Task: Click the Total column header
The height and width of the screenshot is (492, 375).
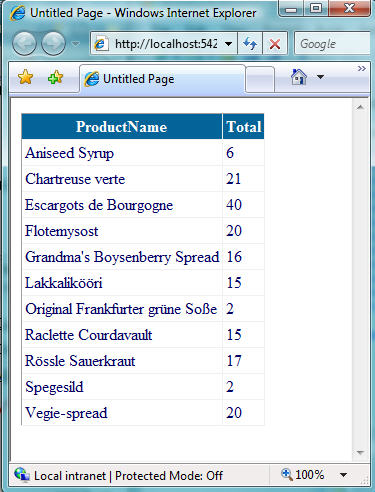Action: tap(244, 127)
